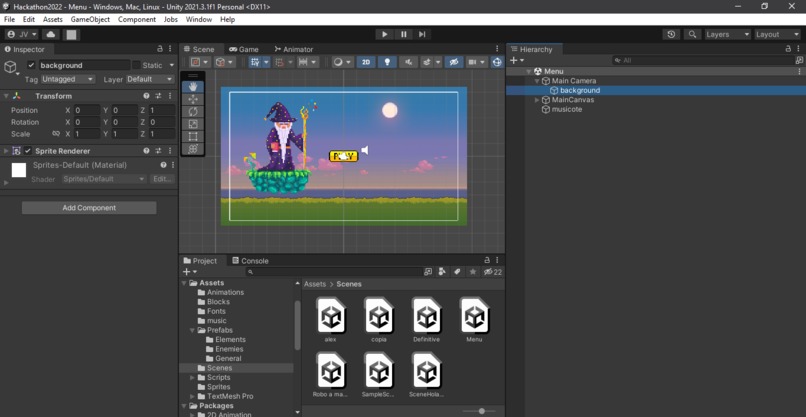Select musicote in Hierarchy
The image size is (806, 417).
(x=566, y=109)
